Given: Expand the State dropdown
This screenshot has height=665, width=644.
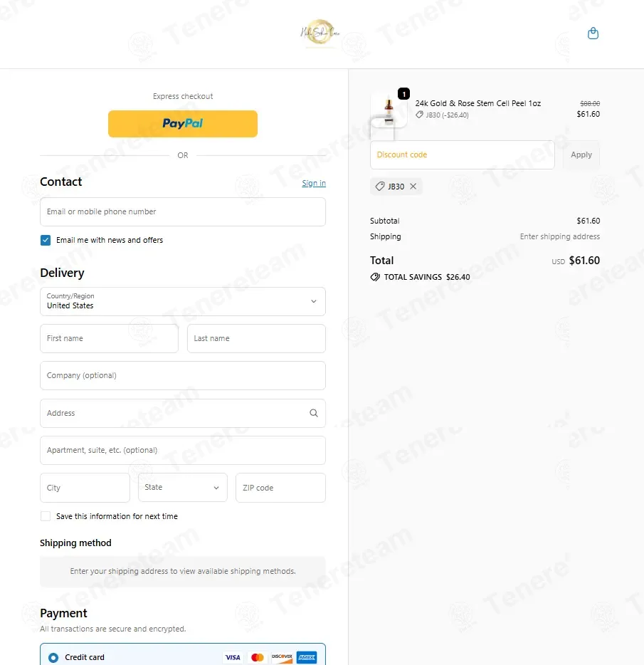Looking at the screenshot, I should 183,487.
